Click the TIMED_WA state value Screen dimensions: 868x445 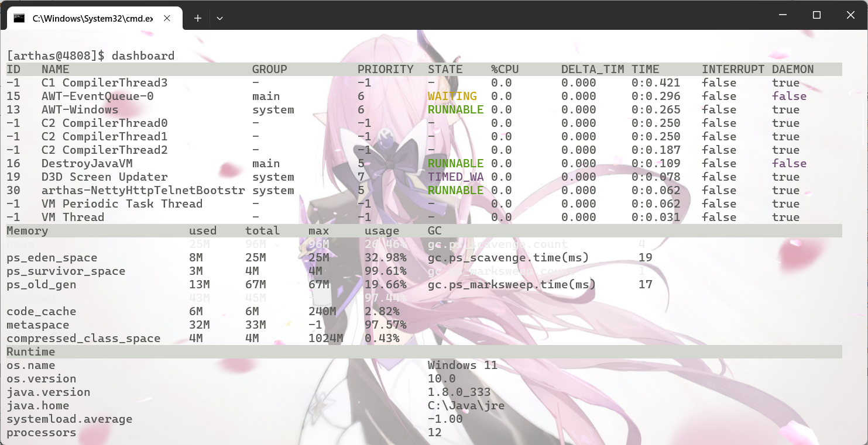click(x=456, y=177)
